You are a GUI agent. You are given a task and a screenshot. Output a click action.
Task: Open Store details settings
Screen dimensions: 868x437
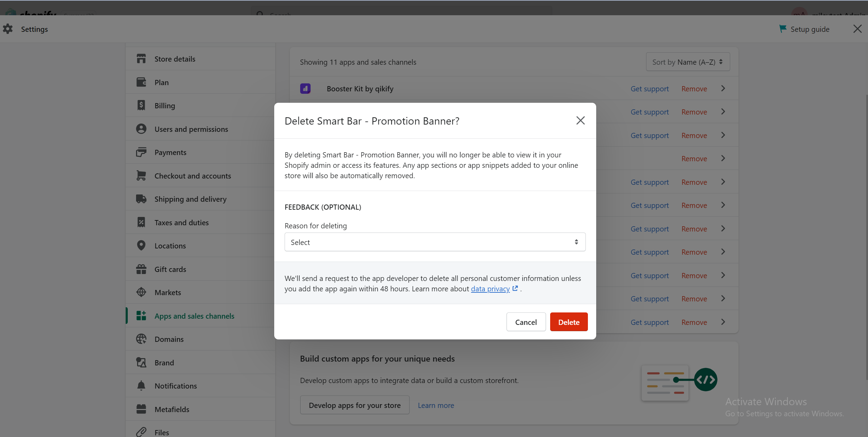pyautogui.click(x=200, y=59)
